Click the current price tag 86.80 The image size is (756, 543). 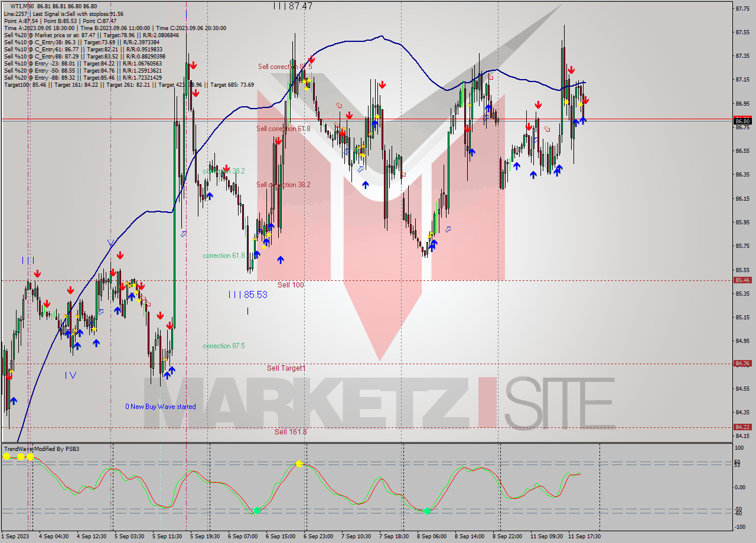pos(742,121)
